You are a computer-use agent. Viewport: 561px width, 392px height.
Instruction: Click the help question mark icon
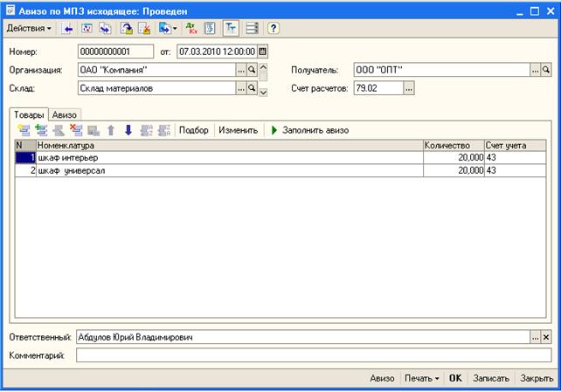273,29
